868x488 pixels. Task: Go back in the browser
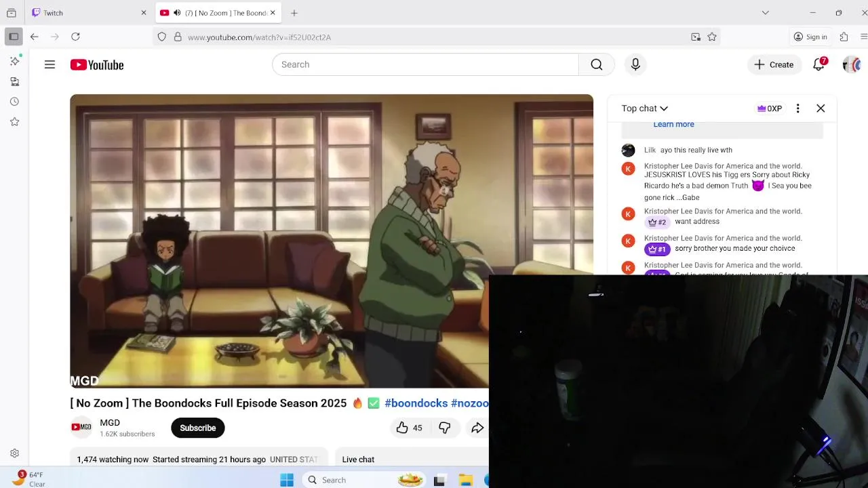coord(35,37)
